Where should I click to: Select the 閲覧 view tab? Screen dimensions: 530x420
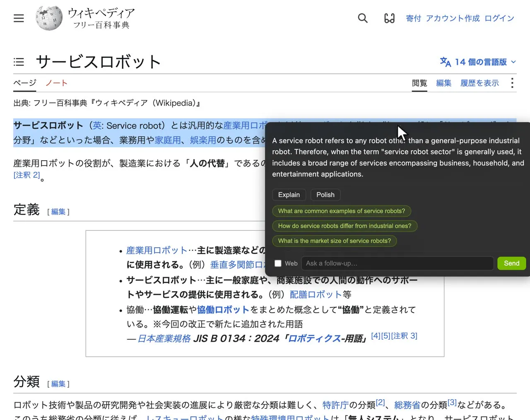click(x=419, y=83)
